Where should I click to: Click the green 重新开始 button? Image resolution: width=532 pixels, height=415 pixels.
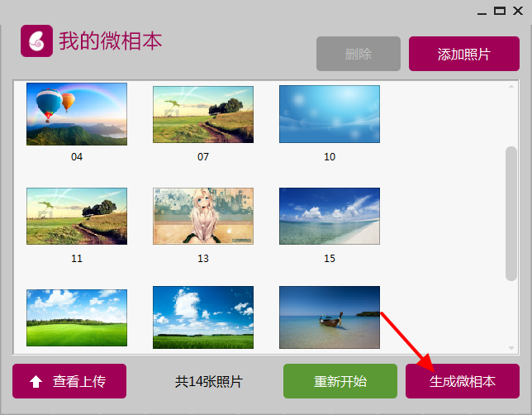coord(340,381)
